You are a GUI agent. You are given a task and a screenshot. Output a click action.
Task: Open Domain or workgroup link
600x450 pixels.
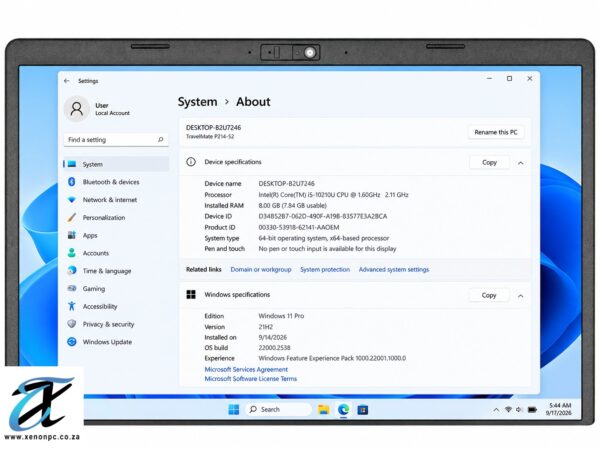coord(261,269)
